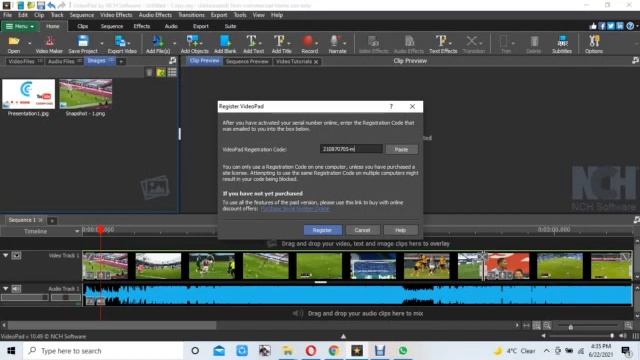Open the File menu
The image size is (640, 360).
[x=7, y=15]
